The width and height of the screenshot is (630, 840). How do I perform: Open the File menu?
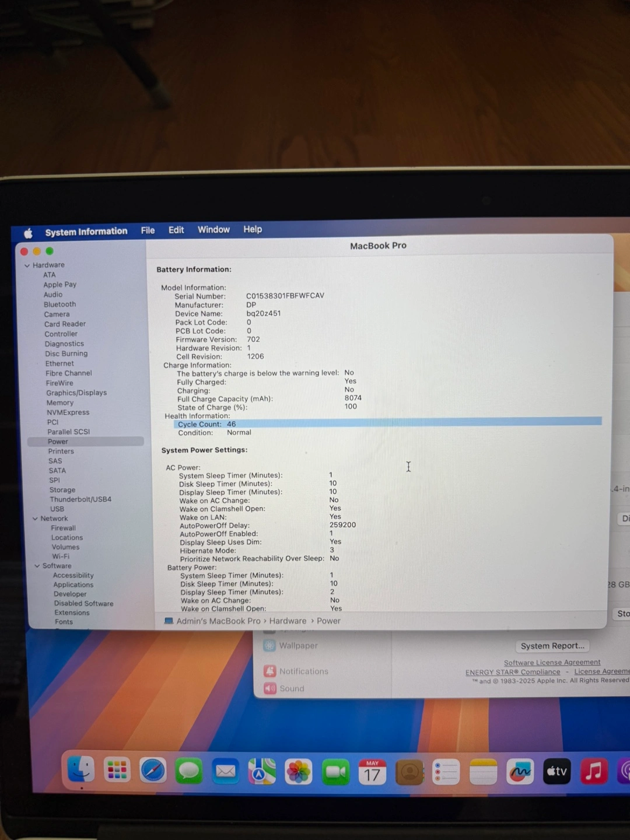pos(148,230)
